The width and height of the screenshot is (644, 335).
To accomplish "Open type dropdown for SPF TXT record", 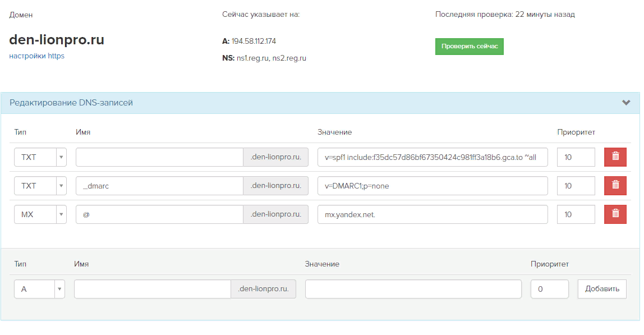I will tap(40, 157).
